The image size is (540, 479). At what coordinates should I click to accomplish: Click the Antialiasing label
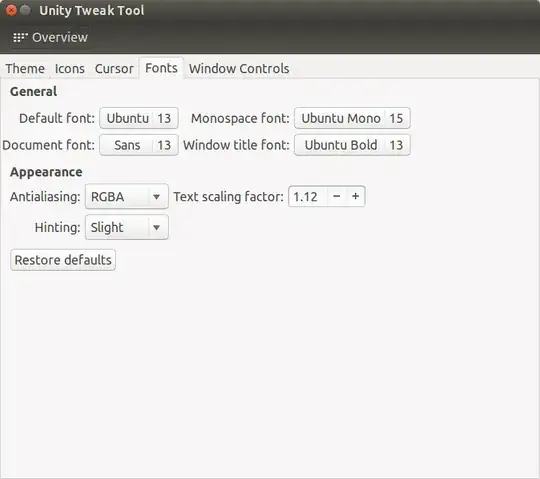45,197
